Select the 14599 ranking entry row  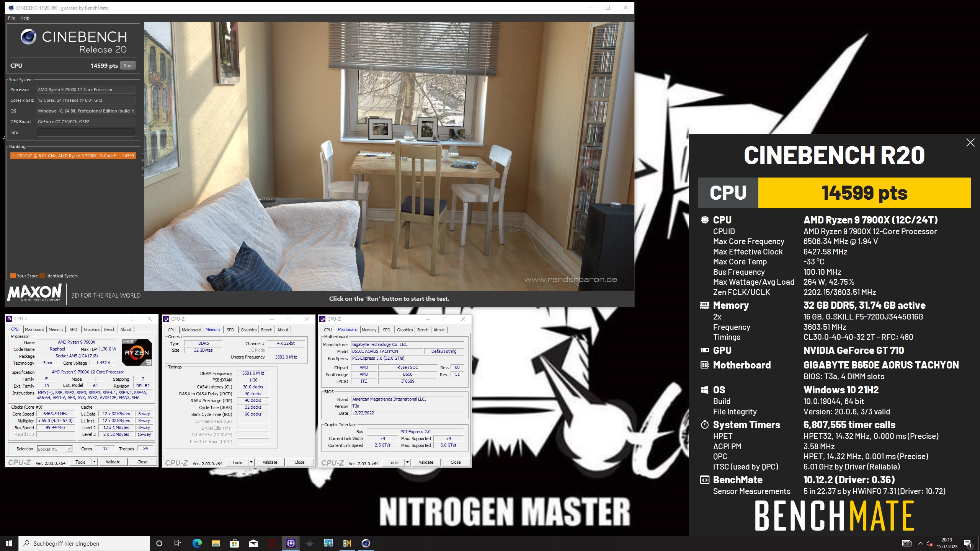(x=73, y=156)
